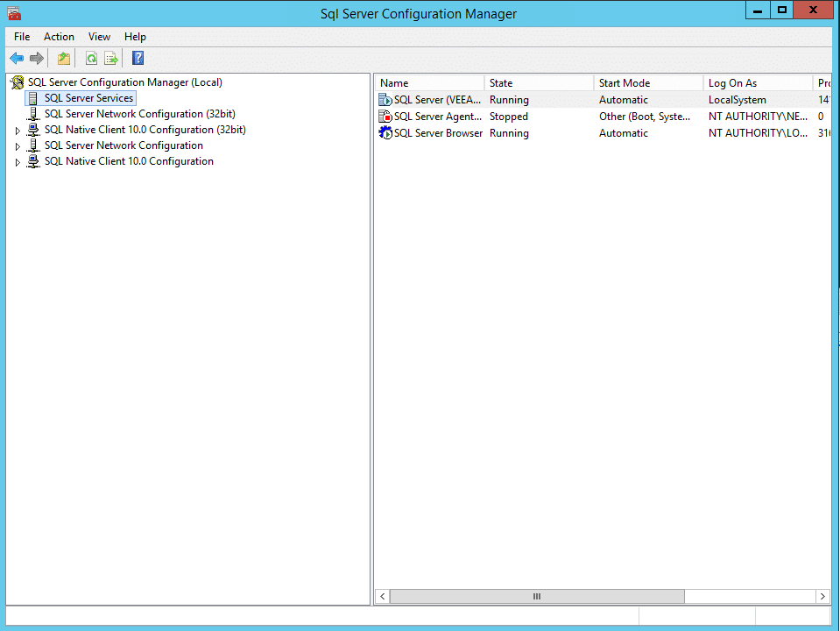Click the Stopped state of SQL Server Agent

508,117
